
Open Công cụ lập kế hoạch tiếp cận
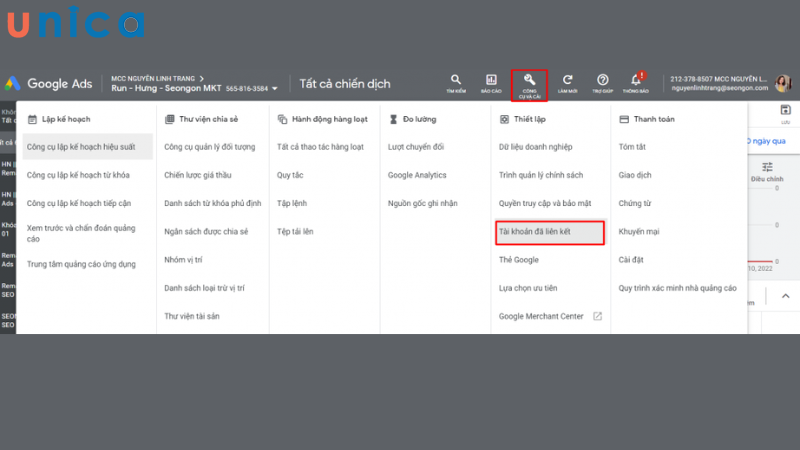79,203
